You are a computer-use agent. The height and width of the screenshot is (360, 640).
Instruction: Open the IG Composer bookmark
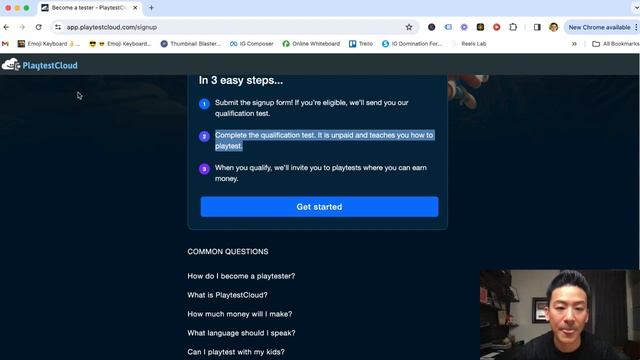pyautogui.click(x=251, y=44)
